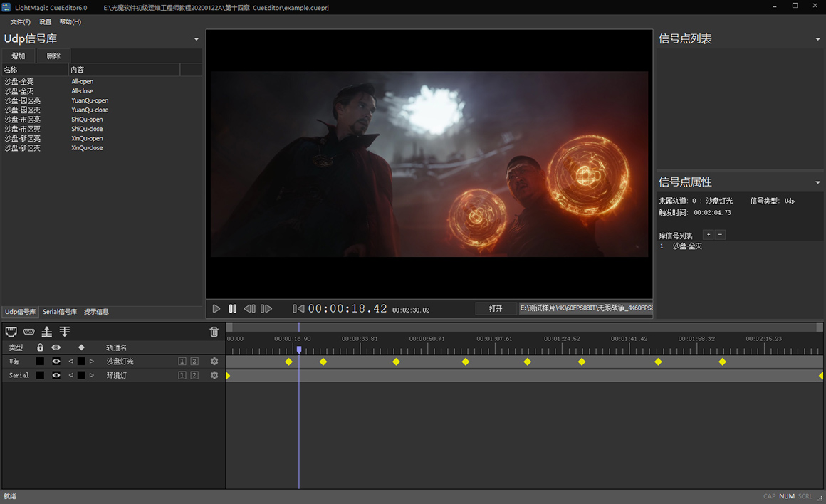Add a new Serial track with the serial port icon
Image resolution: width=826 pixels, height=504 pixels.
[29, 332]
